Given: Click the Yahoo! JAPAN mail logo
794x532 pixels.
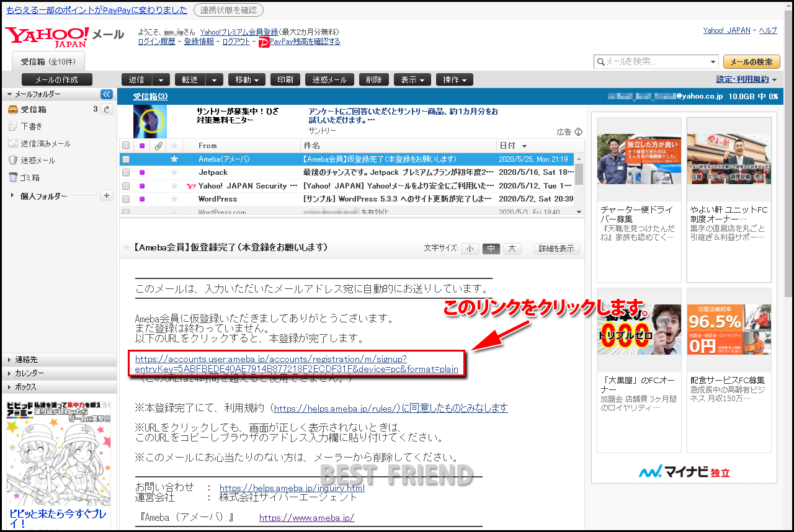Looking at the screenshot, I should [x=65, y=37].
